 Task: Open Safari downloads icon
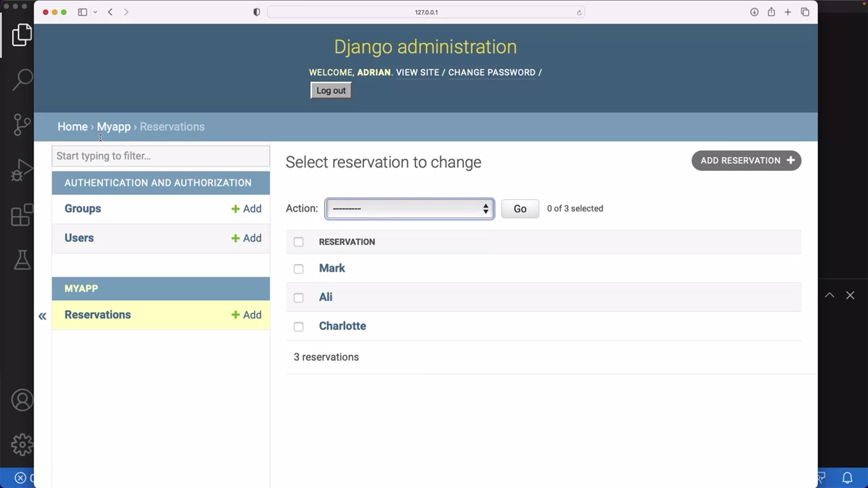pyautogui.click(x=754, y=12)
